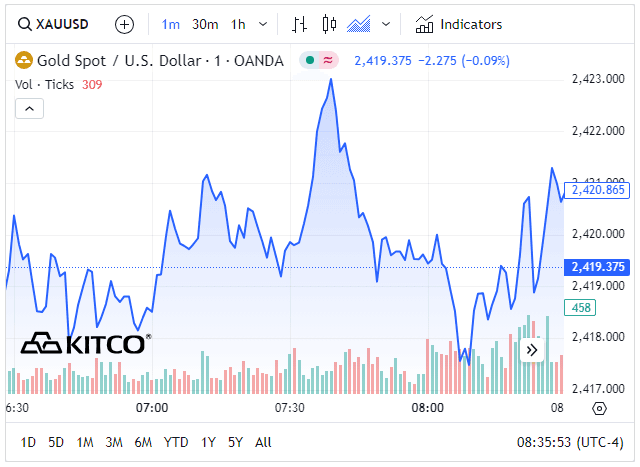
Task: Click the green 458 volume label
Action: [580, 307]
